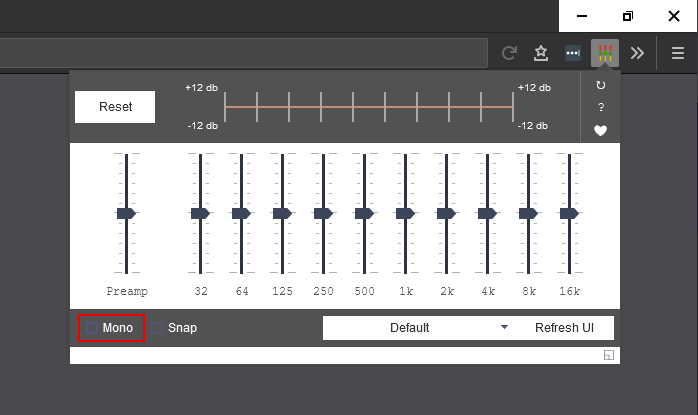Click the browser address bar field
The image size is (698, 415).
coord(243,53)
